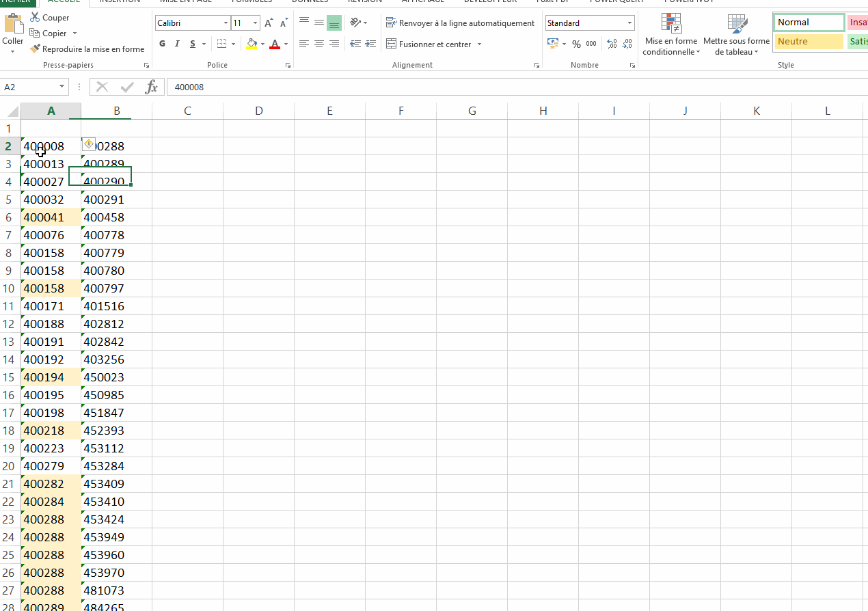
Task: Apply the Neutre cell style
Action: [809, 42]
